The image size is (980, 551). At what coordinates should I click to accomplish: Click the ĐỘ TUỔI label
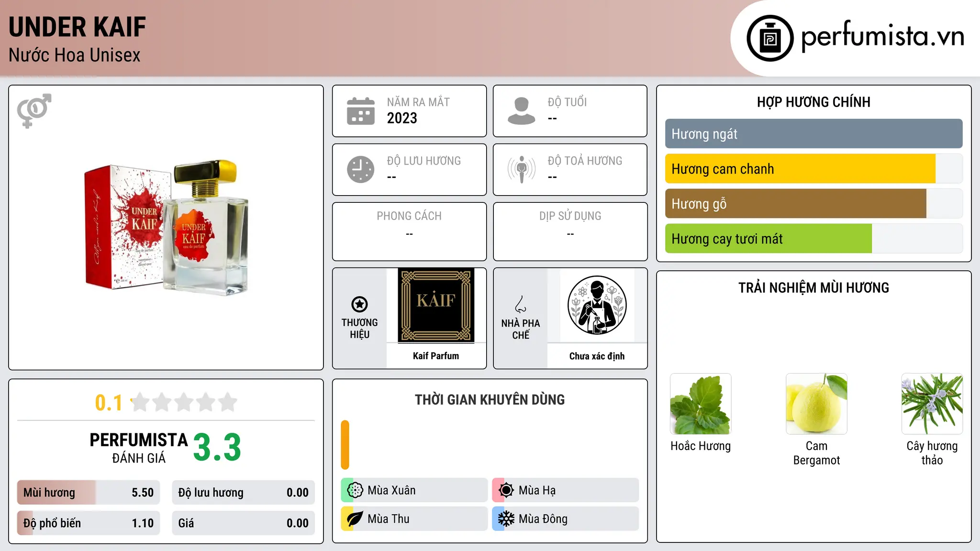tap(567, 102)
